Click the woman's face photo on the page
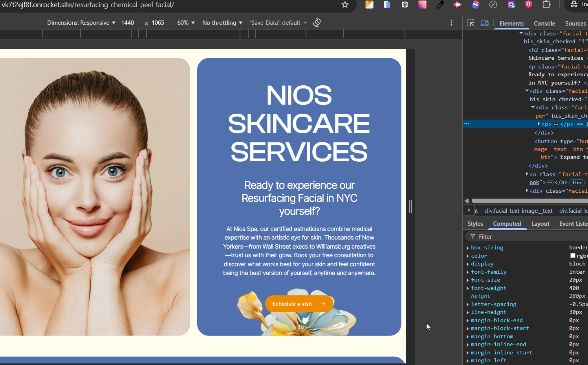 pyautogui.click(x=95, y=197)
